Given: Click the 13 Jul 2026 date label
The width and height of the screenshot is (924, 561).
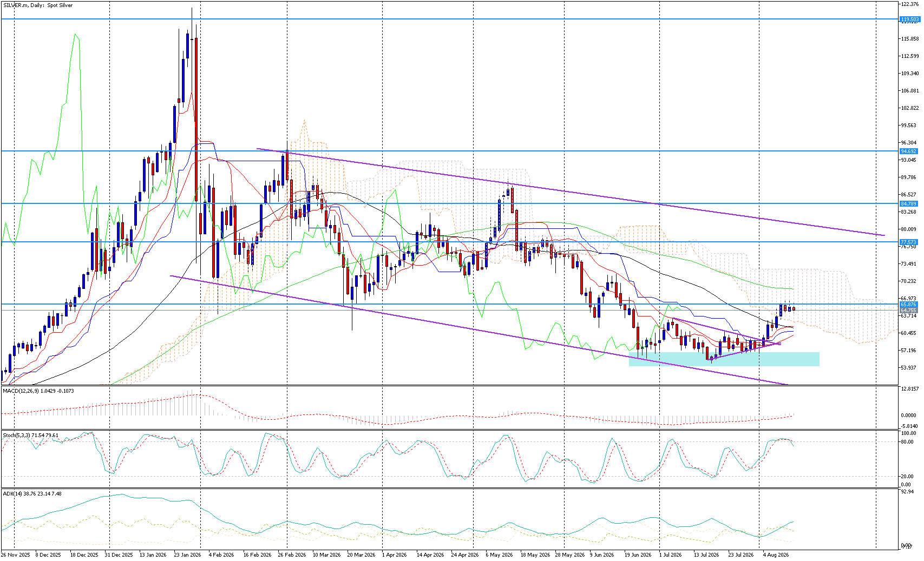Looking at the screenshot, I should 706,555.
